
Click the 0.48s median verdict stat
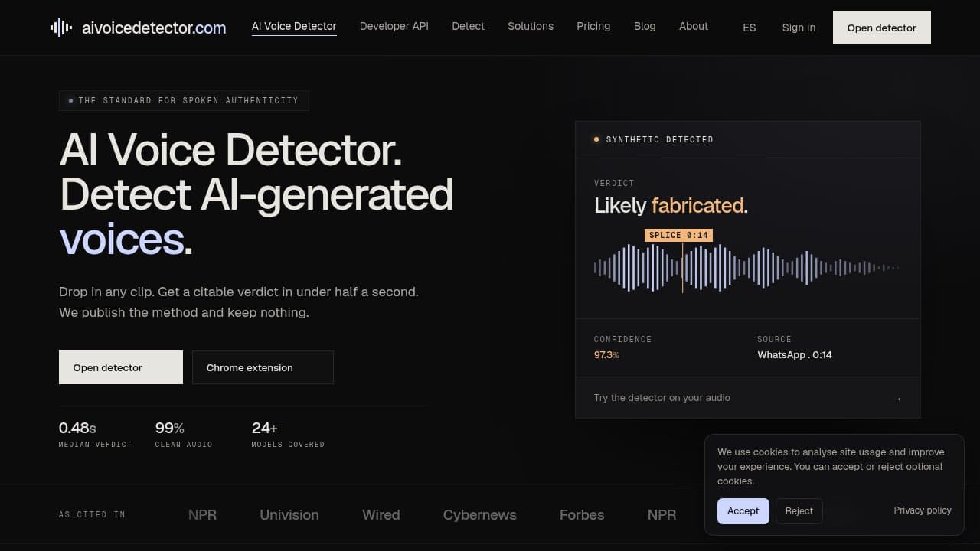(95, 434)
